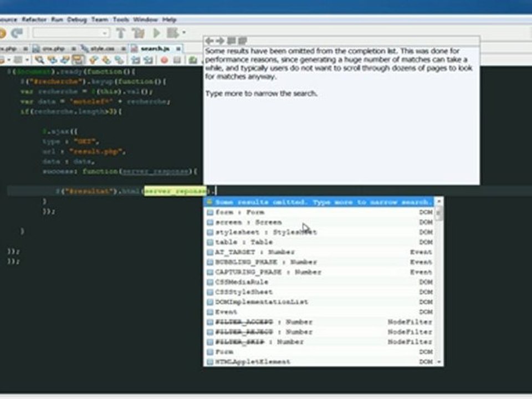Click the green Comment icon in editor toolbar
532x399 pixels.
(x=193, y=60)
